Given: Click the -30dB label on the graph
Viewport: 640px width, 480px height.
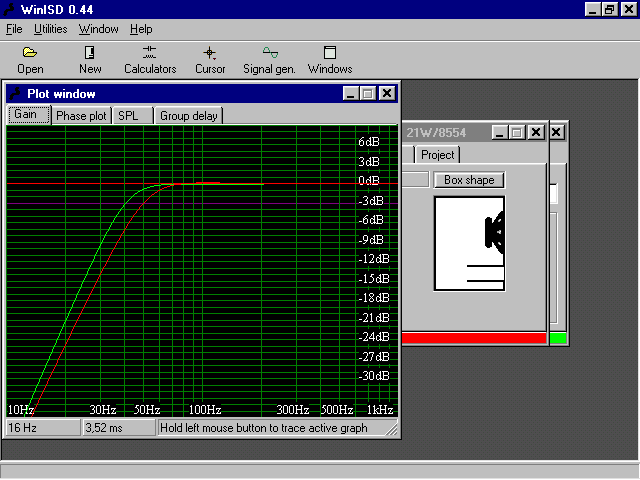Looking at the screenshot, I should [x=374, y=376].
